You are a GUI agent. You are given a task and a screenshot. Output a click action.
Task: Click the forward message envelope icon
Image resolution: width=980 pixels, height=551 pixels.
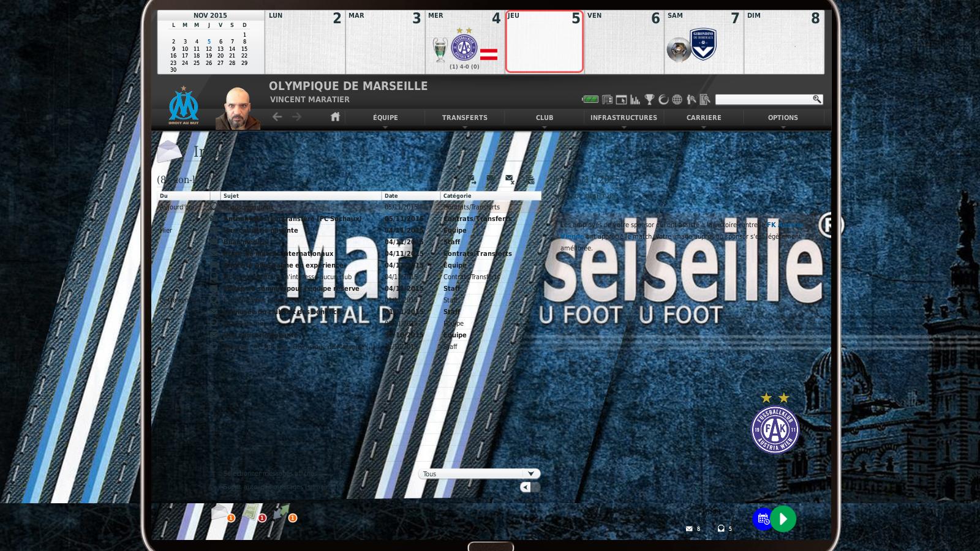pyautogui.click(x=471, y=179)
